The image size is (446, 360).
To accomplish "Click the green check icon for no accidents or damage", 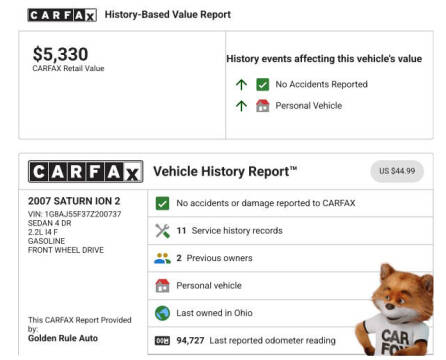I will [162, 203].
